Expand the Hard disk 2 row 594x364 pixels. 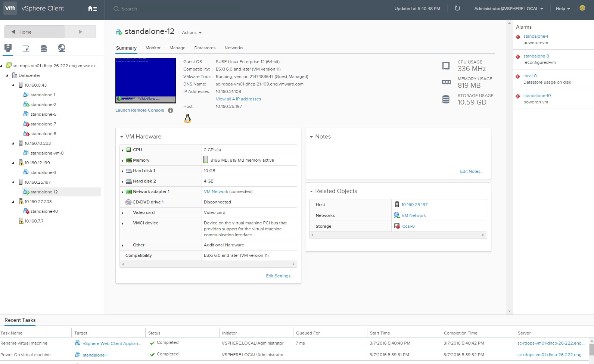click(122, 181)
